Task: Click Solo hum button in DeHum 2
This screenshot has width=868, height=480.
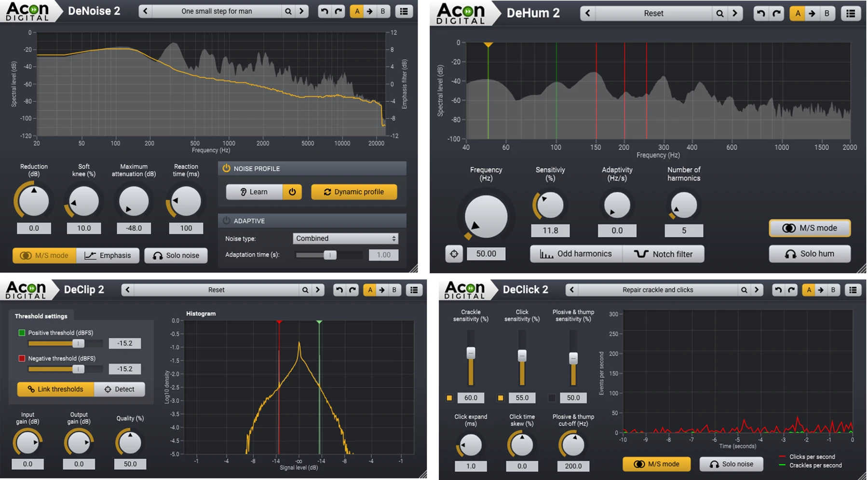Action: (x=810, y=254)
